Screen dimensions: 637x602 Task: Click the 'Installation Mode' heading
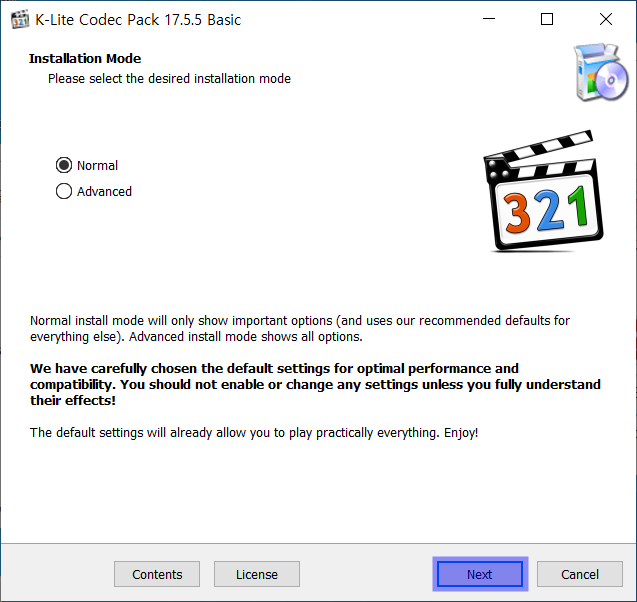(x=85, y=58)
